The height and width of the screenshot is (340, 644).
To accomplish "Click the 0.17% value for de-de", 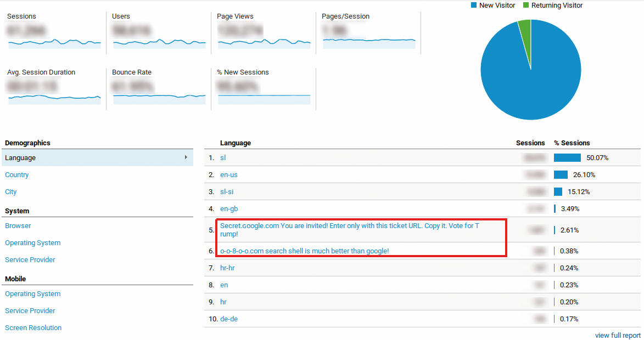I will 569,319.
